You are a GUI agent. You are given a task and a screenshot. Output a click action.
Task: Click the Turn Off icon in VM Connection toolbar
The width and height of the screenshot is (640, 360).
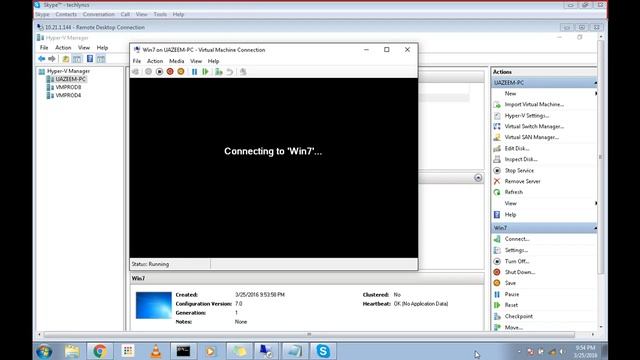pos(159,72)
